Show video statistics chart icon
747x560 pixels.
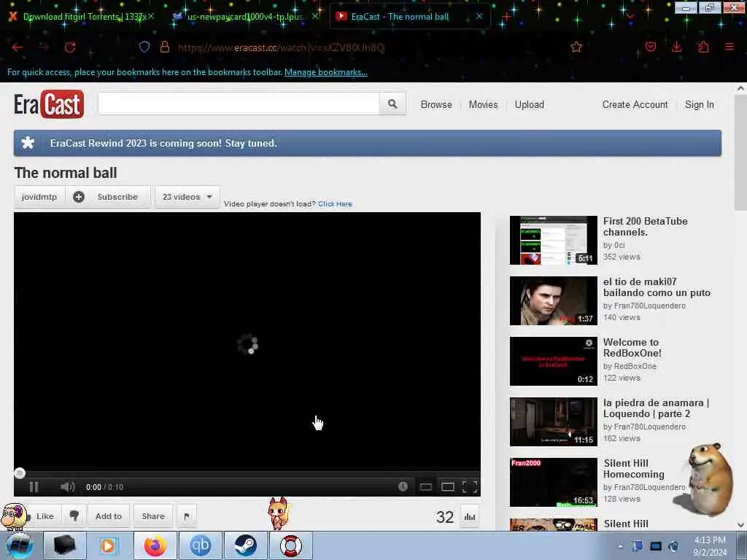pos(470,517)
